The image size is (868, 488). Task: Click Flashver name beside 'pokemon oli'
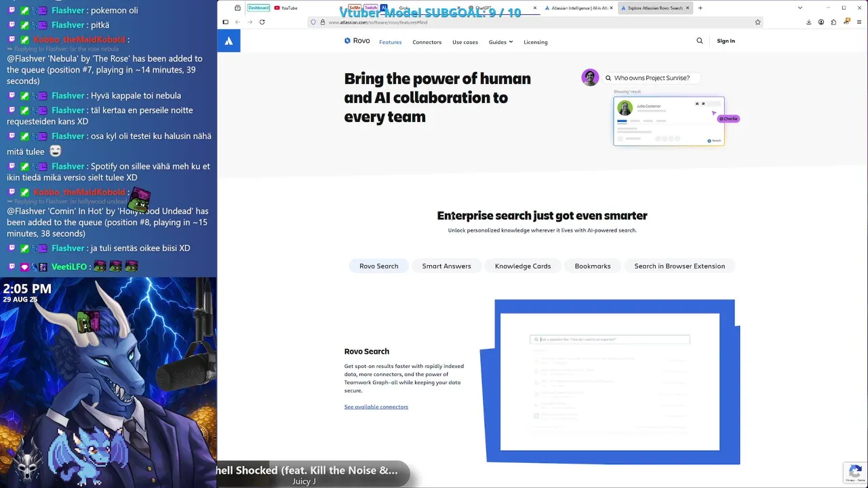click(x=68, y=11)
